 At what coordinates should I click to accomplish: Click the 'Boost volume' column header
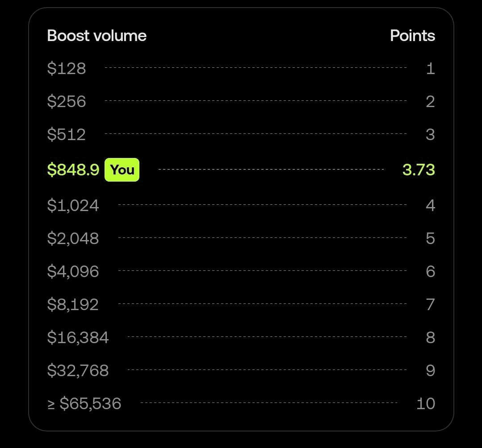click(x=97, y=36)
